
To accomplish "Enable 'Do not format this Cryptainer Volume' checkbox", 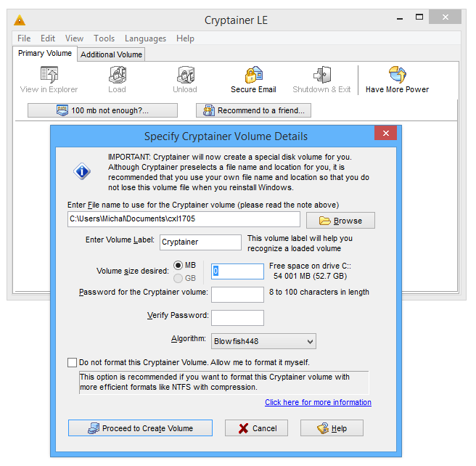I will [72, 362].
